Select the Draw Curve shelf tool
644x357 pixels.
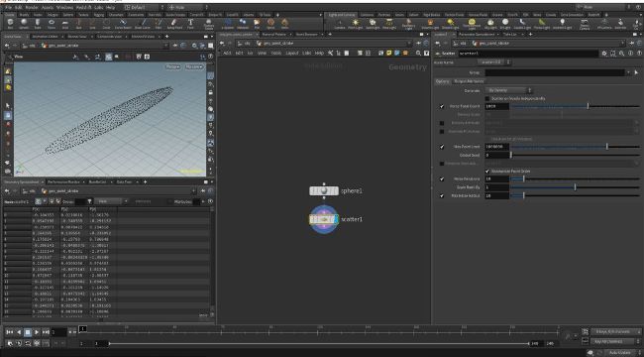click(143, 24)
